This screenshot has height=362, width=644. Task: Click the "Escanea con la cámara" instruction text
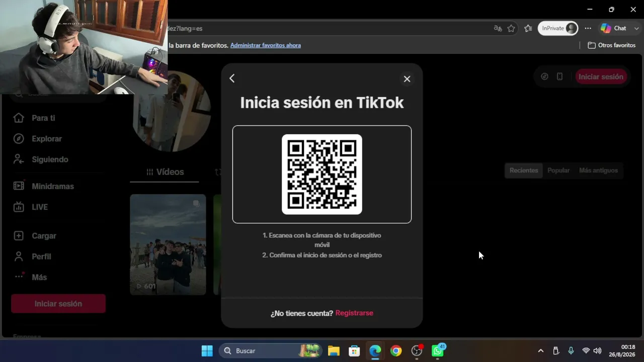pyautogui.click(x=322, y=240)
